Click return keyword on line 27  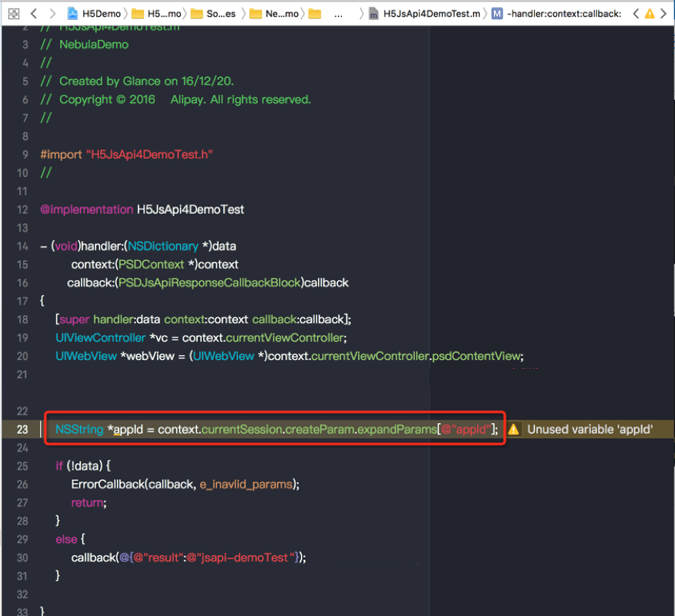(87, 503)
